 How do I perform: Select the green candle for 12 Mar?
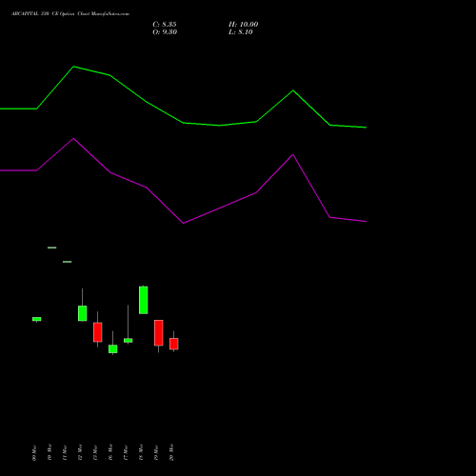[83, 313]
